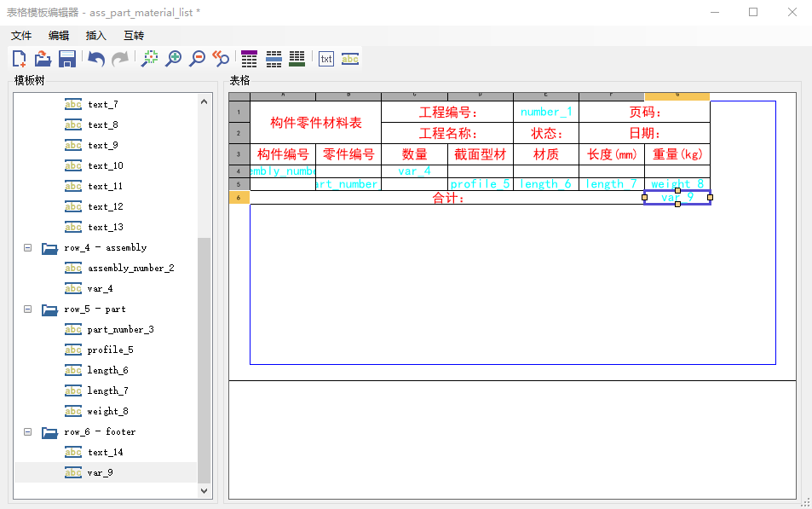Screen dimensions: 812x509
Task: Select var_4 in the template tree
Action: pos(100,289)
